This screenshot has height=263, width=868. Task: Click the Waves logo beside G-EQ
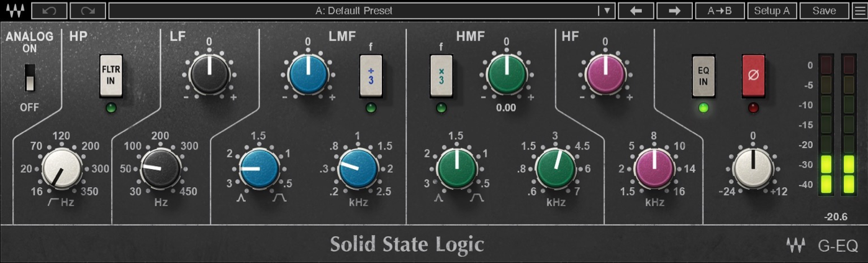(796, 245)
